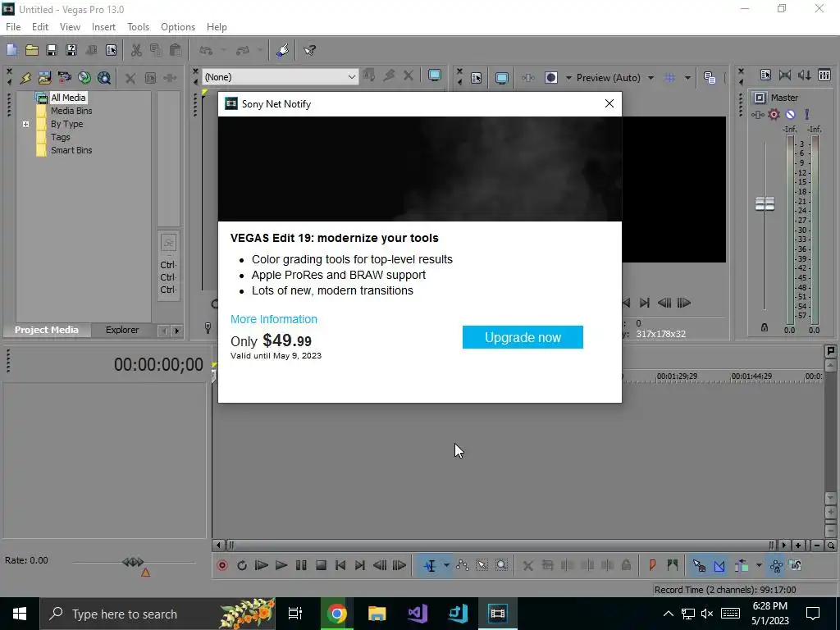
Task: Follow the More Information link
Action: (x=274, y=319)
